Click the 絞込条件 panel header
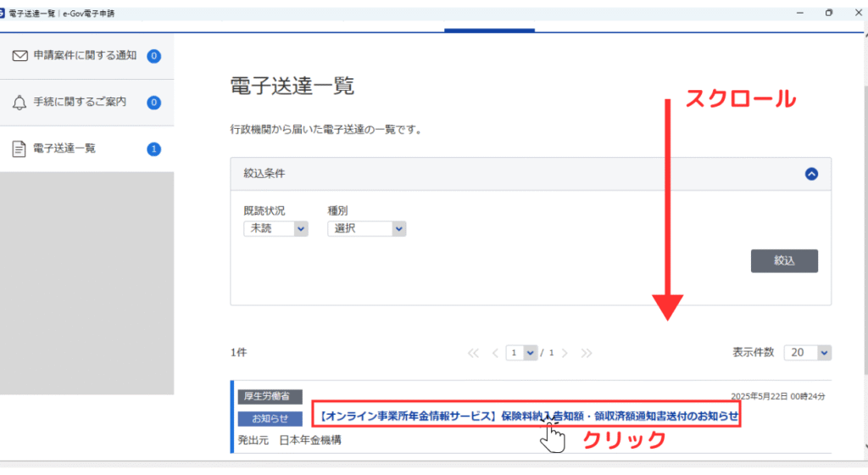868x475 pixels. tap(531, 174)
